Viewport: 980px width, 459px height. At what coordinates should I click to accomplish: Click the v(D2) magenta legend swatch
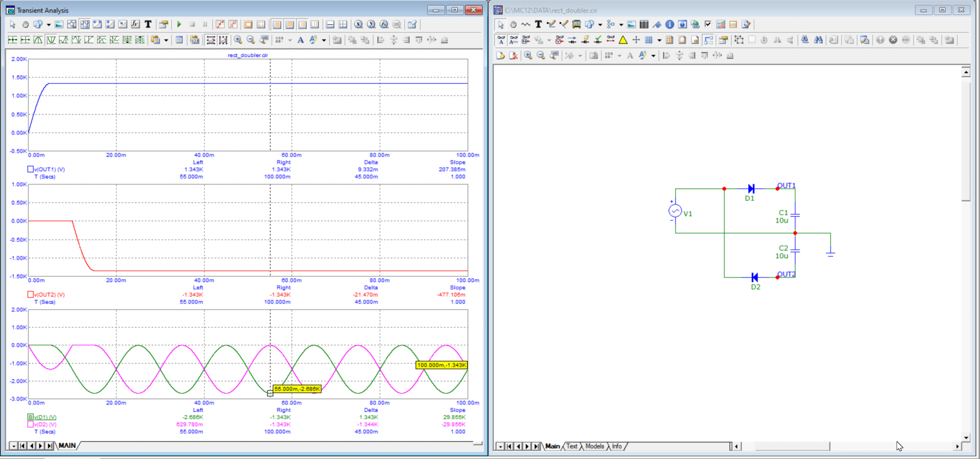pos(30,424)
